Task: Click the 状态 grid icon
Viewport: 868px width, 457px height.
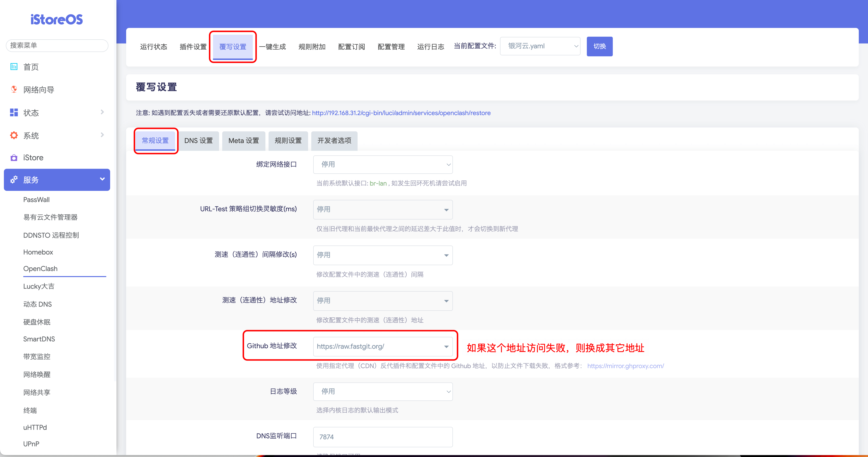Action: pos(14,112)
